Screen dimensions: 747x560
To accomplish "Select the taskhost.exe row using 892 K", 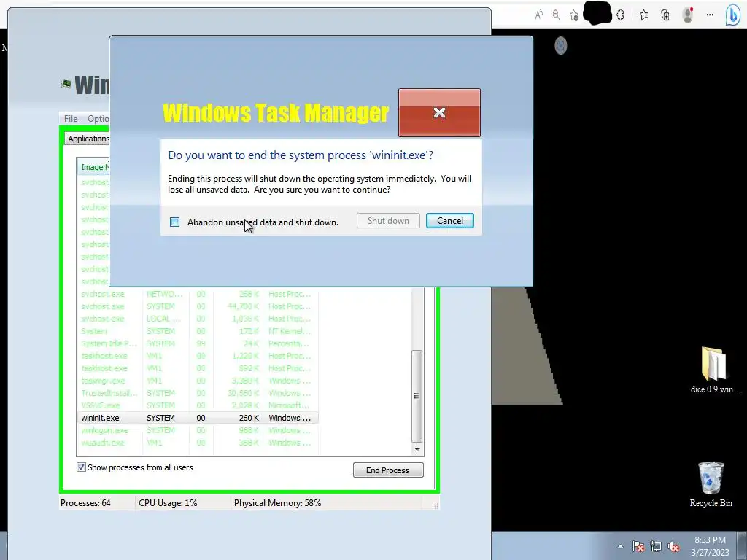I will tap(197, 368).
